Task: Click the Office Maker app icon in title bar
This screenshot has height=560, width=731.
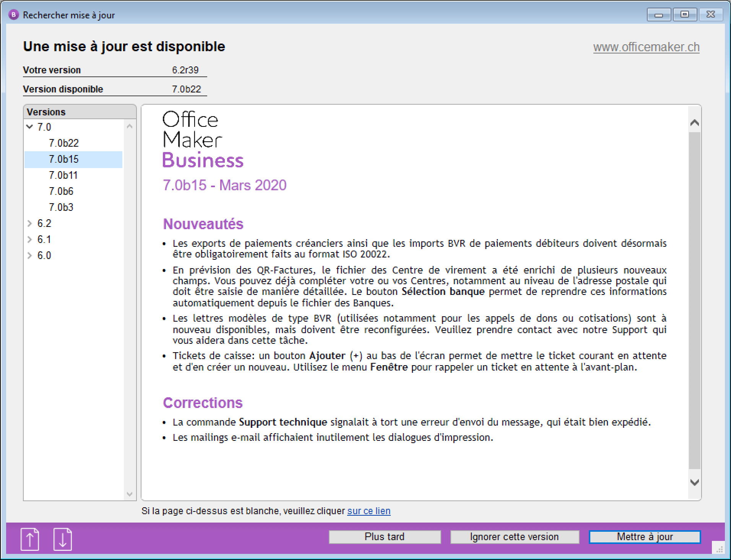Action: tap(13, 15)
